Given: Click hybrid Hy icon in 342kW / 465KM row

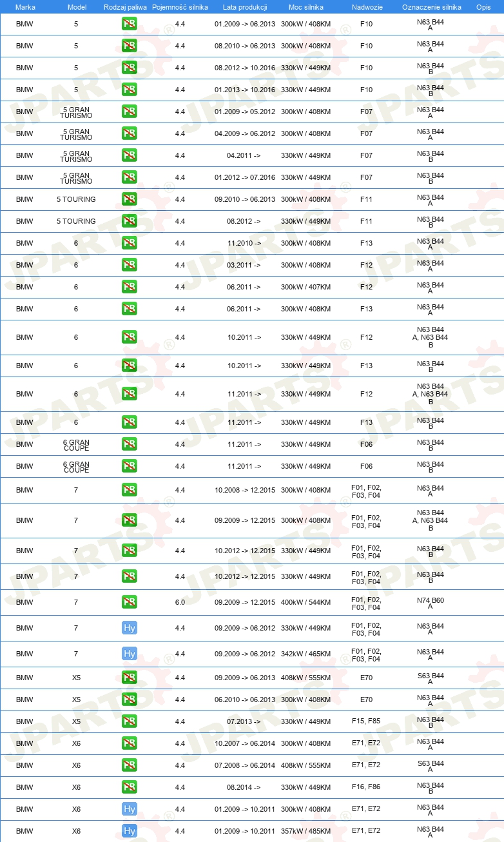Looking at the screenshot, I should pyautogui.click(x=129, y=654).
